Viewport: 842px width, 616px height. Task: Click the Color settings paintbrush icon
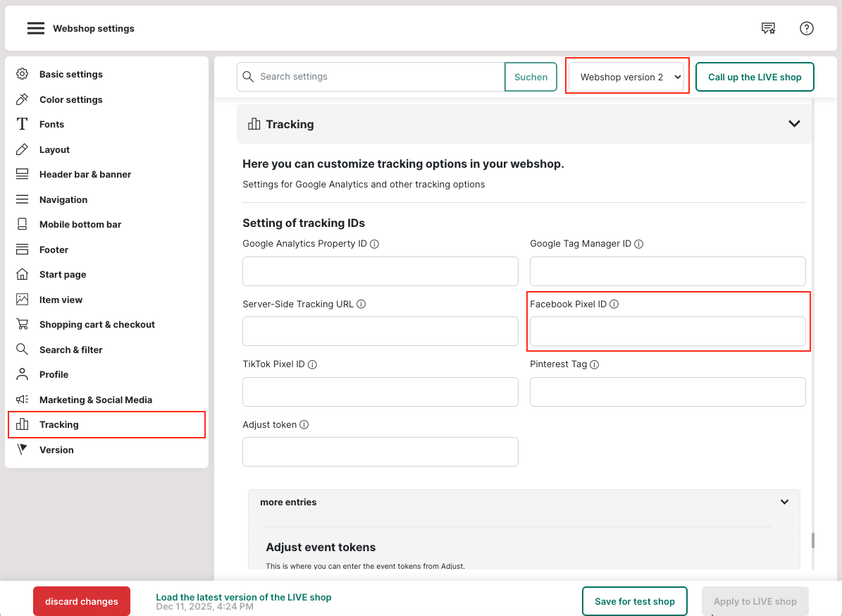pos(23,99)
